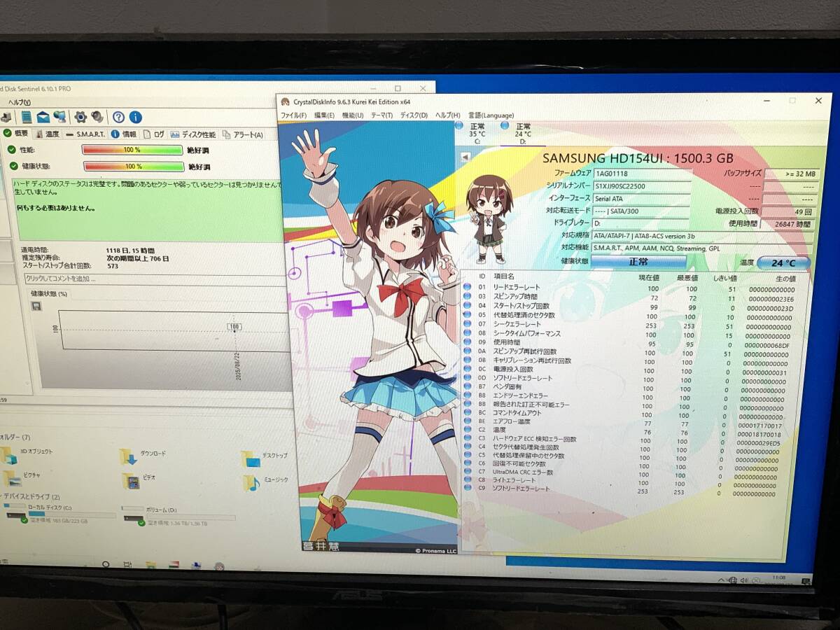Viewport: 840px width, 630px height.
Task: Open the 機能(U) menu in CrystalDiskInfo
Action: 353,115
